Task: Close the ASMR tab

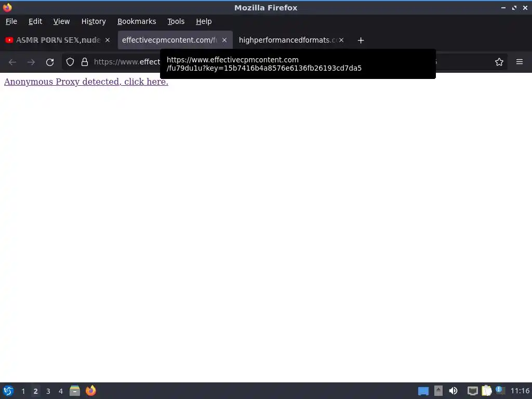Action: click(x=108, y=40)
